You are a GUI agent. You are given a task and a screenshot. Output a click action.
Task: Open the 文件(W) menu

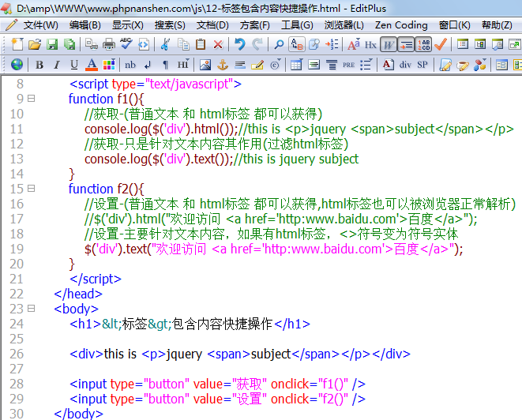[x=40, y=25]
